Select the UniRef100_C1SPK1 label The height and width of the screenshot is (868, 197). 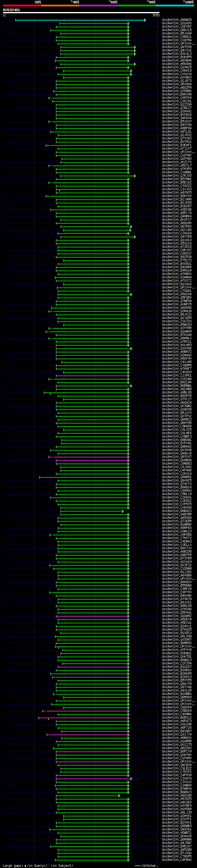[177, 375]
